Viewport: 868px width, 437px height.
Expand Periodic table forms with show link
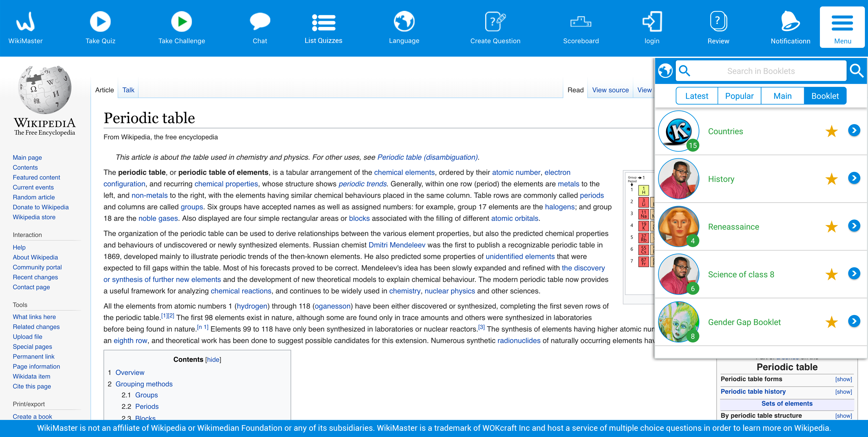coord(843,379)
